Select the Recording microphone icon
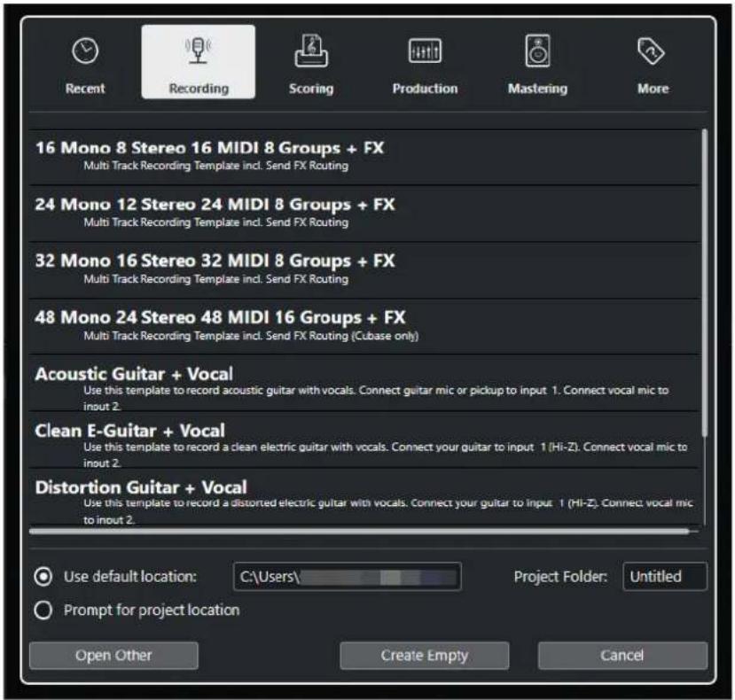 (199, 51)
